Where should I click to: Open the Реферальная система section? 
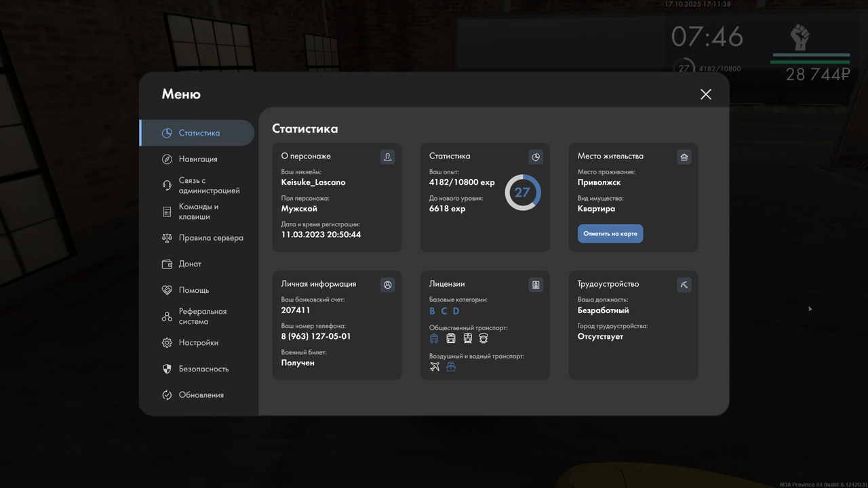(x=197, y=317)
